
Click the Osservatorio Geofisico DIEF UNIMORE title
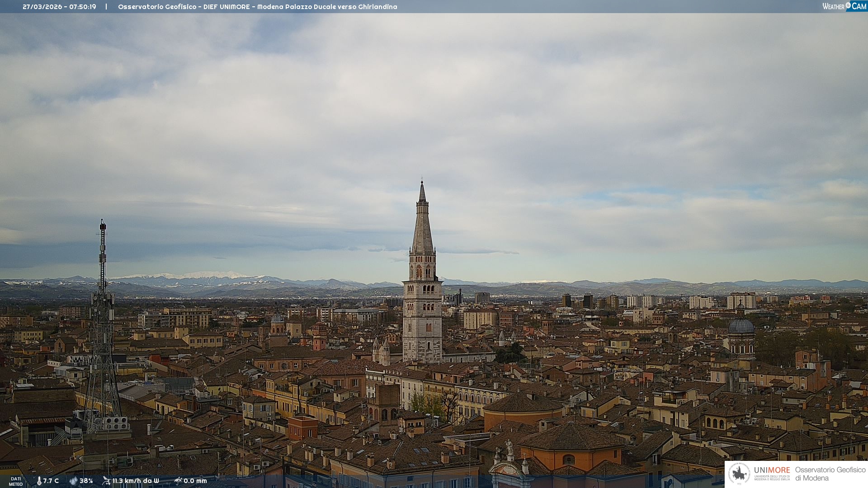point(257,7)
